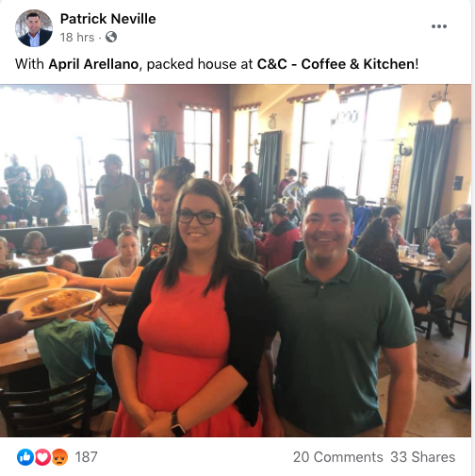Open the coffee shop post photo
The height and width of the screenshot is (476, 475).
236,260
